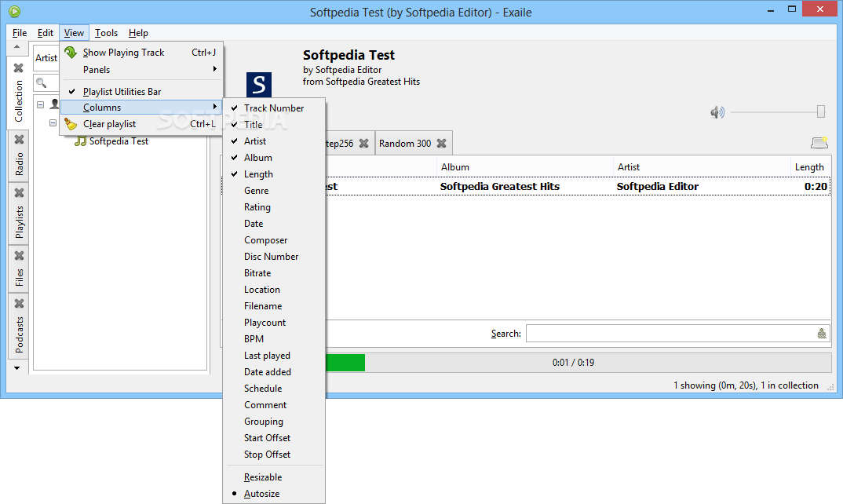Image resolution: width=843 pixels, height=504 pixels.
Task: Sort by the Length column header
Action: tap(810, 166)
